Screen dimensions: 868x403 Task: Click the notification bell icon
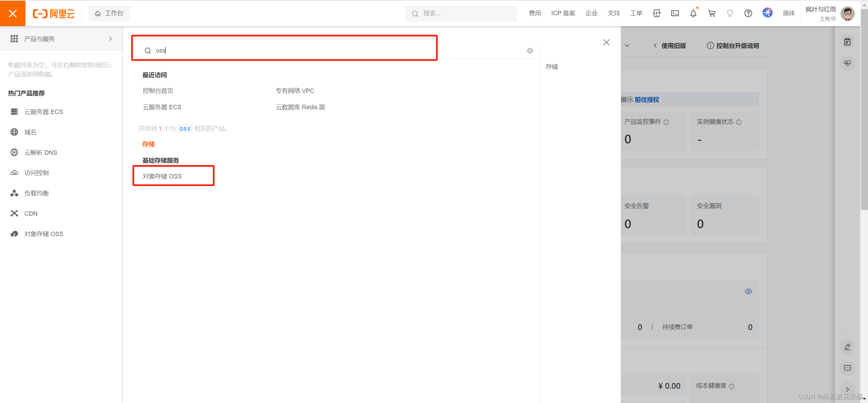pyautogui.click(x=693, y=13)
